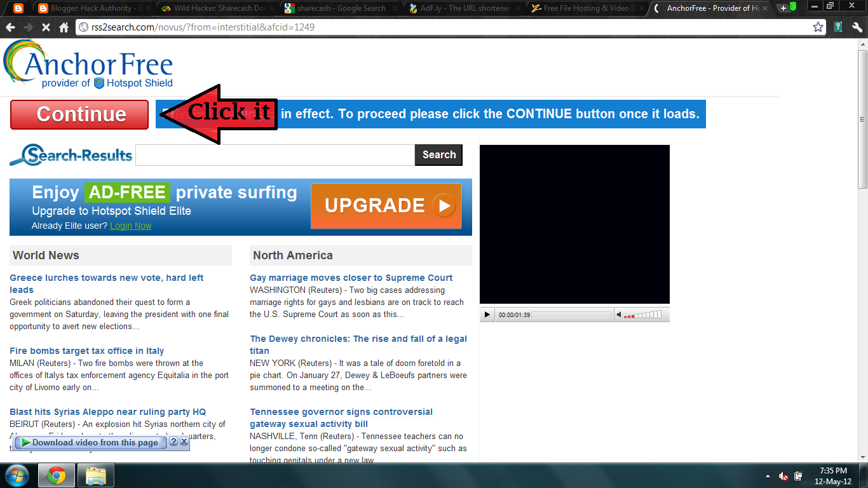Close the sharecash - Google Search tab
This screenshot has width=868, height=488.
[x=395, y=8]
